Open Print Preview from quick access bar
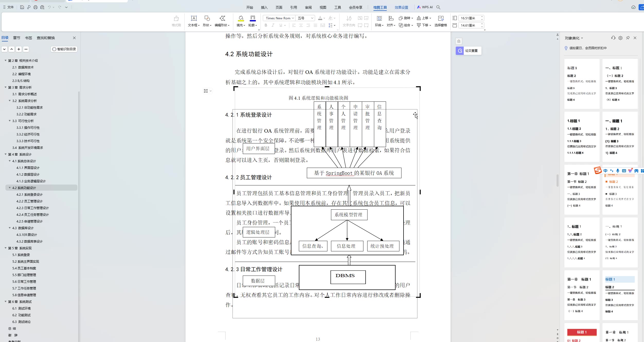 42,7
